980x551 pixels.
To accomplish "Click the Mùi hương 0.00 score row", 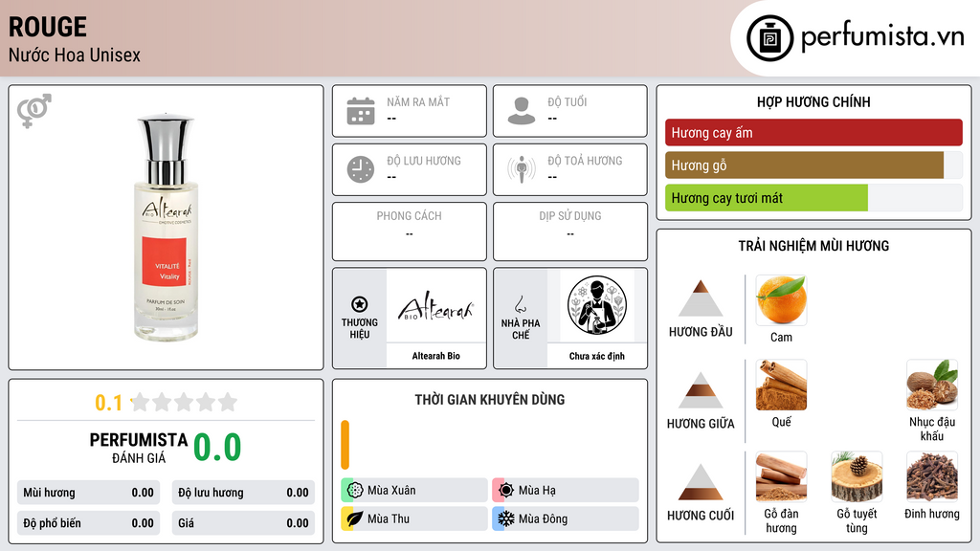I will click(x=88, y=493).
